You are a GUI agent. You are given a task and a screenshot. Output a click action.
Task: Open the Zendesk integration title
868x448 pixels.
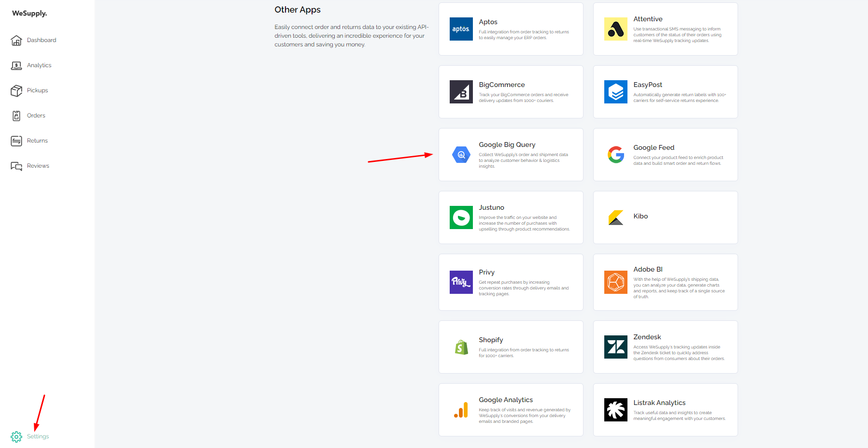tap(647, 337)
